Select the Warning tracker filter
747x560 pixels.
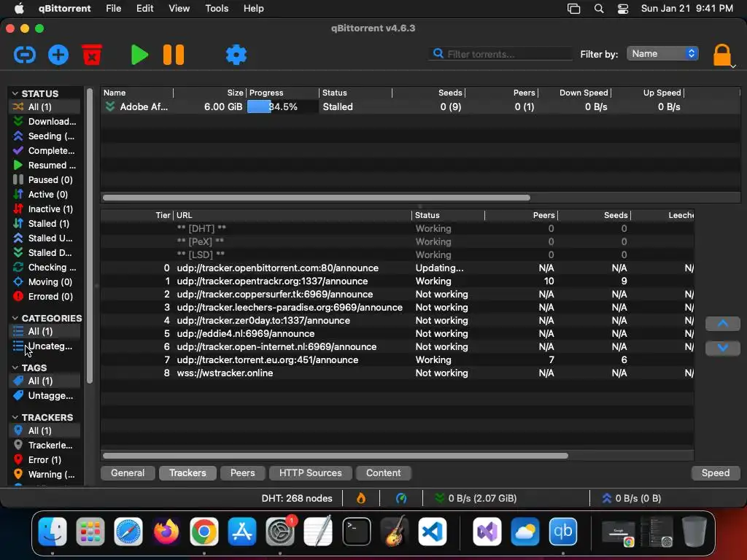click(44, 474)
